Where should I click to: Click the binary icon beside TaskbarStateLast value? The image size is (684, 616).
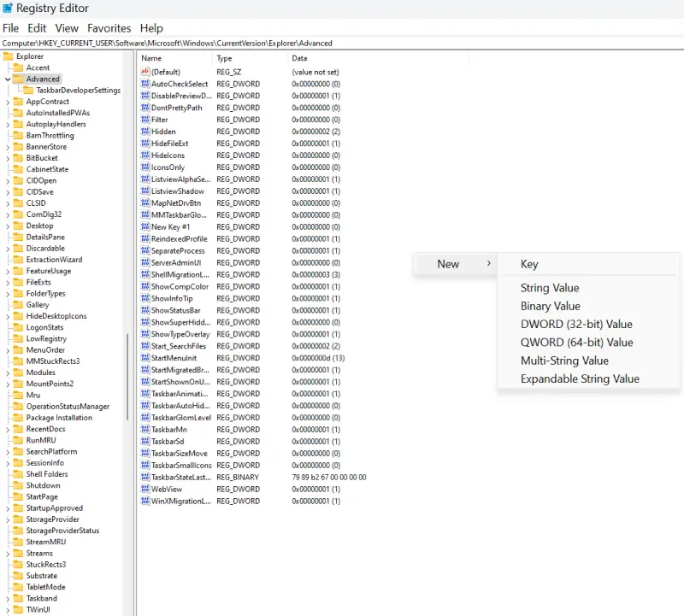click(144, 478)
